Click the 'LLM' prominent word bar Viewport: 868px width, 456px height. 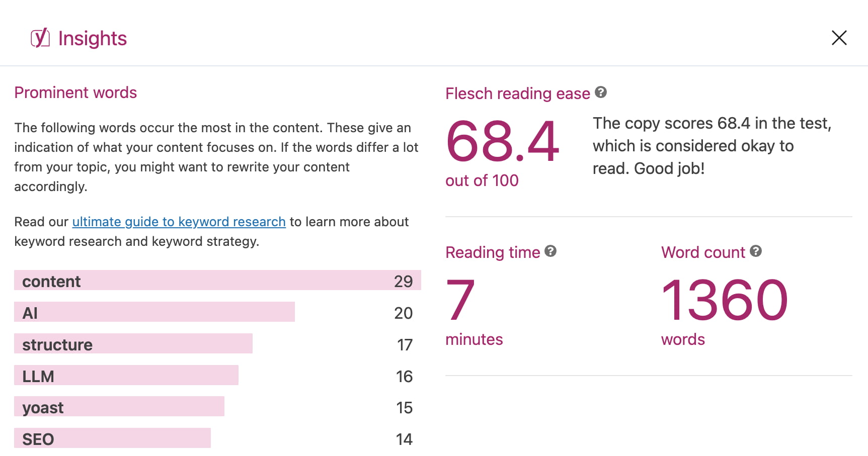coord(126,376)
